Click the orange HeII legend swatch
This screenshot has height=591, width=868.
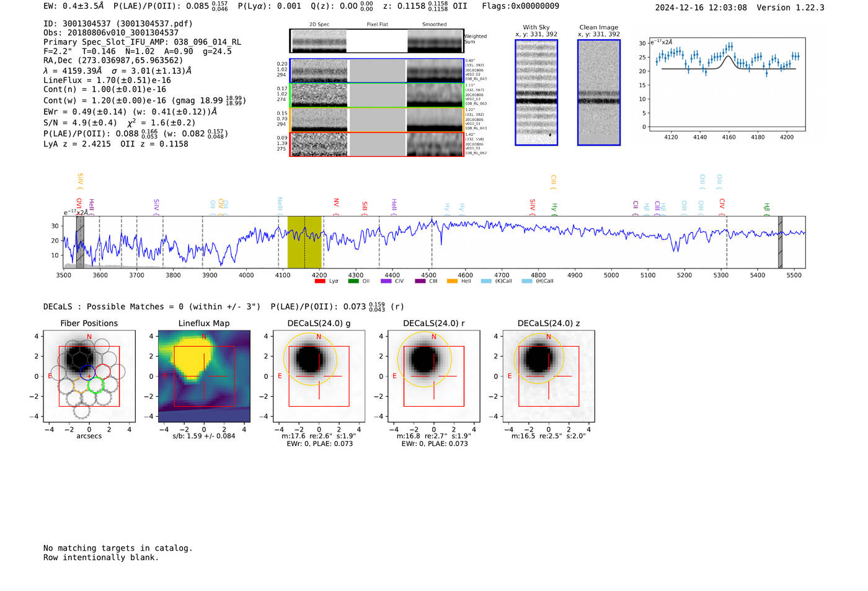(452, 281)
